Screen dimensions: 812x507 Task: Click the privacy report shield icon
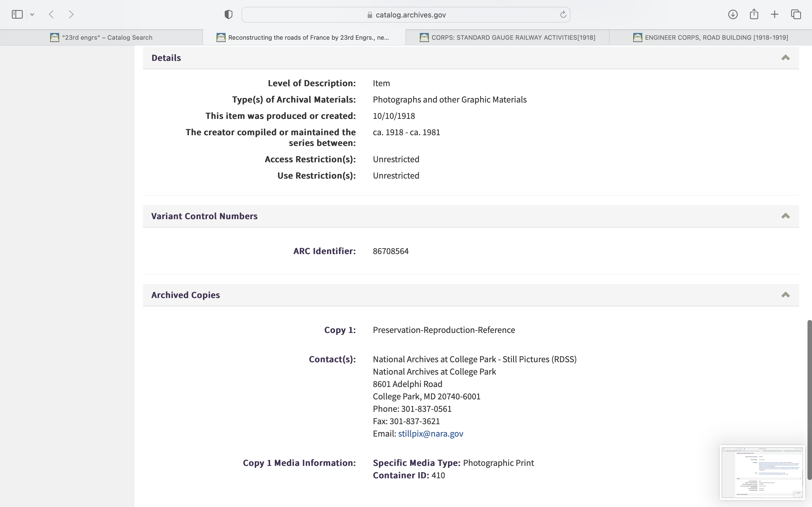coord(228,14)
